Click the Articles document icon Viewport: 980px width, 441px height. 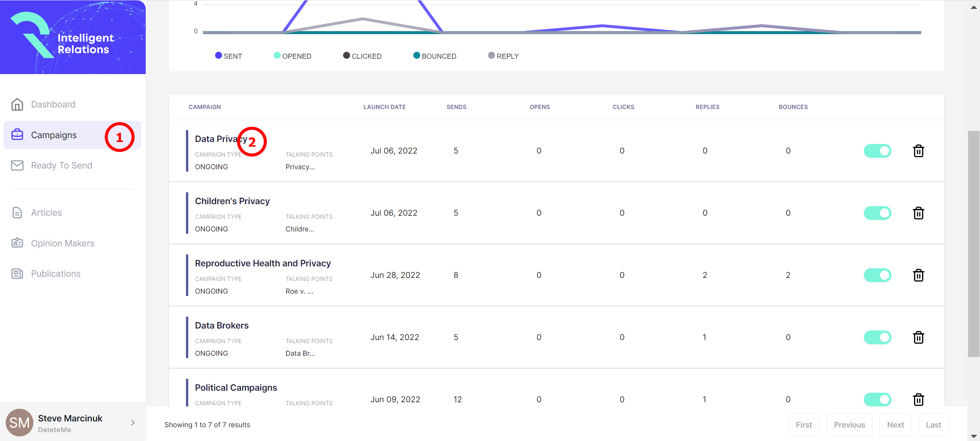[x=17, y=213]
